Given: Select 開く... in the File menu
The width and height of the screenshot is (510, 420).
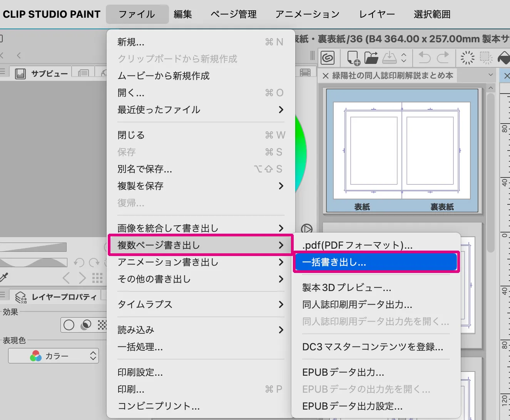Looking at the screenshot, I should point(201,93).
